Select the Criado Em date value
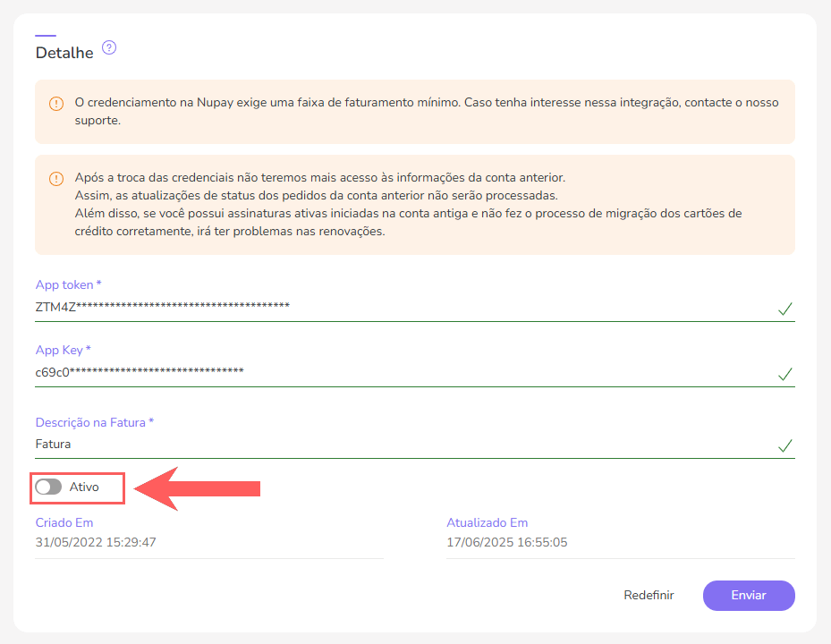Image resolution: width=831 pixels, height=644 pixels. click(x=96, y=542)
